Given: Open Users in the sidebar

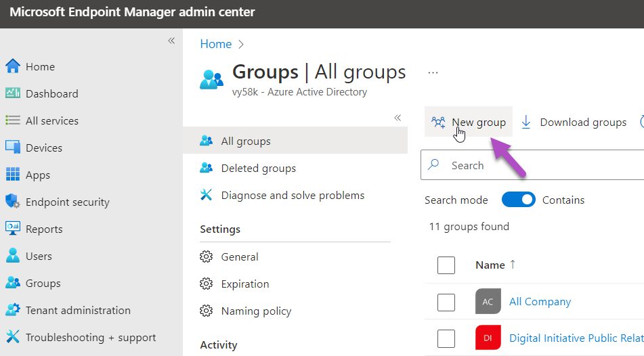Looking at the screenshot, I should pos(39,257).
